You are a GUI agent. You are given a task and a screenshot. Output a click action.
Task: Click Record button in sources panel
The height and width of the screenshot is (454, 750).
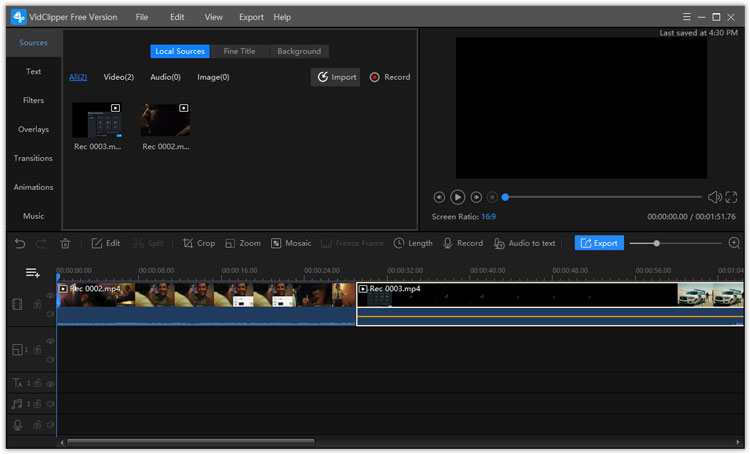pos(390,77)
